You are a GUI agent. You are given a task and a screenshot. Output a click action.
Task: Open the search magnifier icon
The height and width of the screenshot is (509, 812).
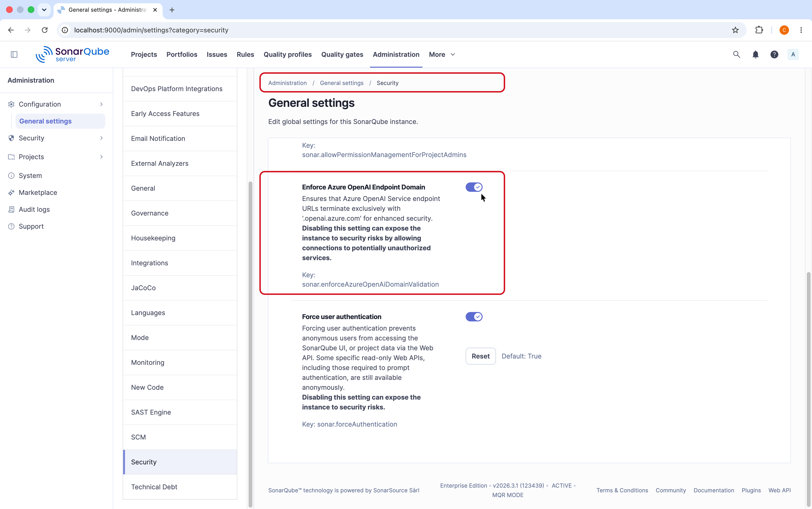[x=737, y=54]
